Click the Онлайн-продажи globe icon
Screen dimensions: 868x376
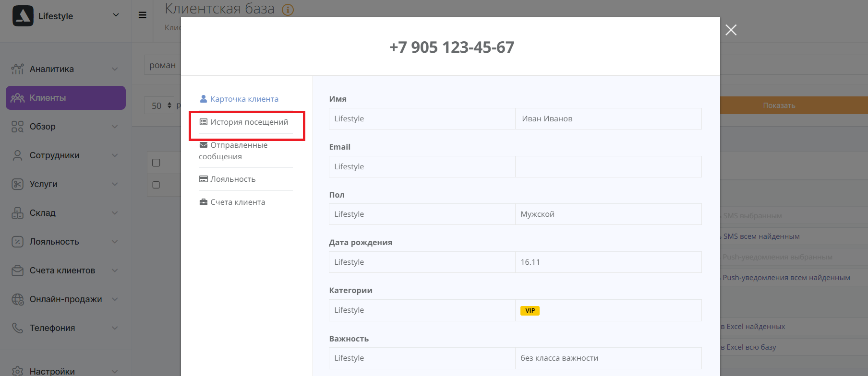click(17, 299)
